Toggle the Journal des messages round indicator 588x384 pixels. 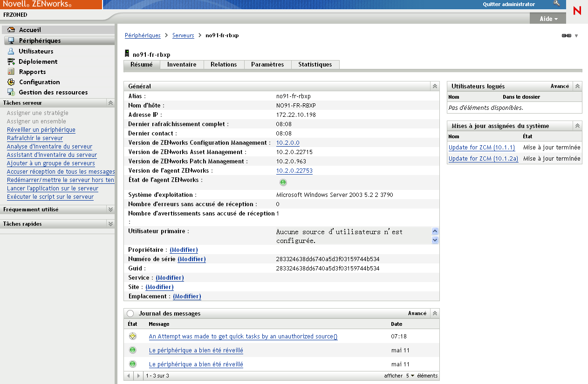click(130, 314)
